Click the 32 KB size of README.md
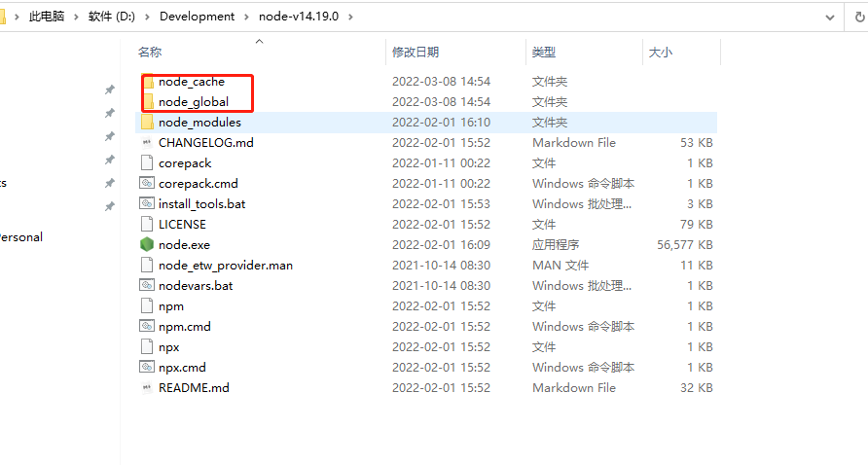The height and width of the screenshot is (465, 868). (x=697, y=388)
